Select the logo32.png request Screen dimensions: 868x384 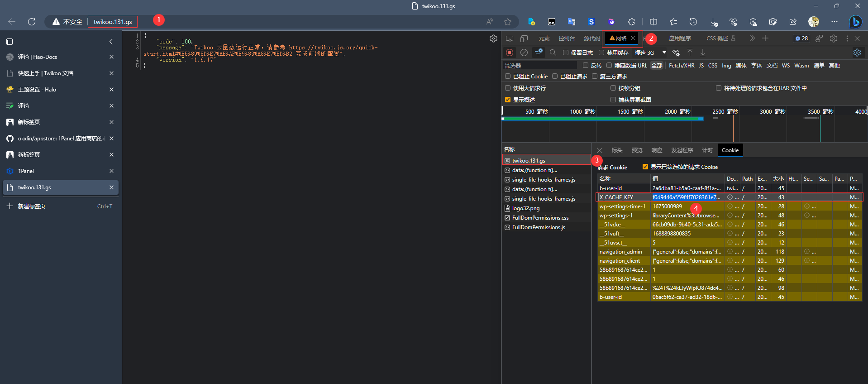point(525,208)
